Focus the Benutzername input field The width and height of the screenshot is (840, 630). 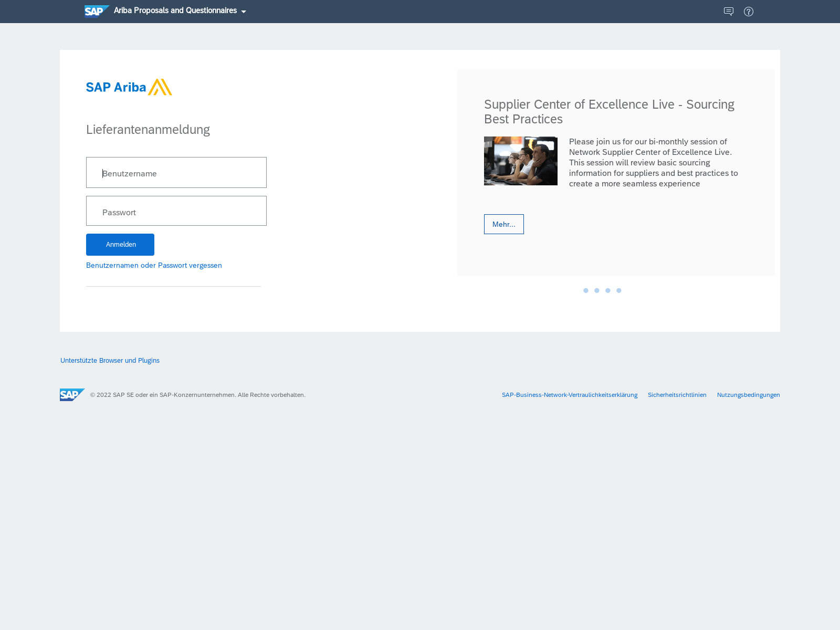coord(176,172)
